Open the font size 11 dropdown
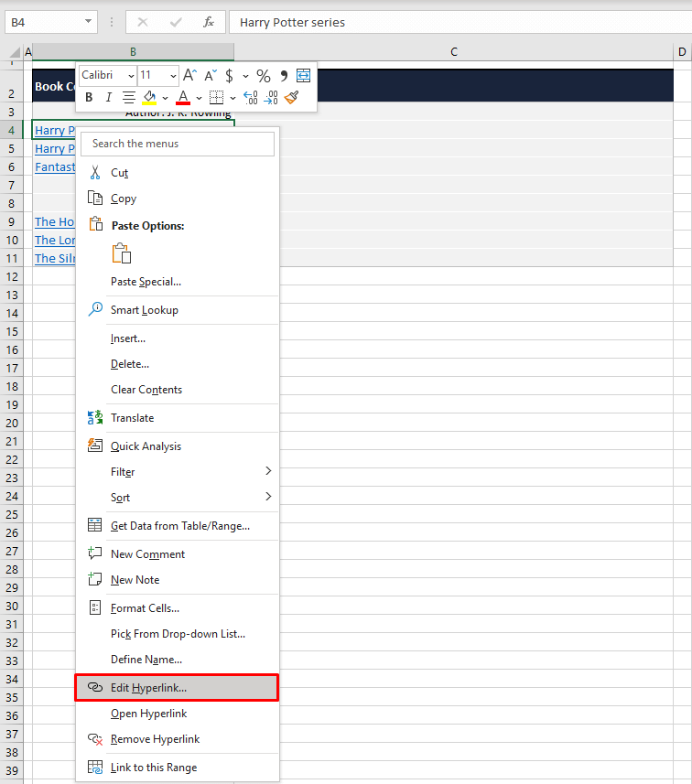Screen dimensions: 692x784 click(158, 76)
